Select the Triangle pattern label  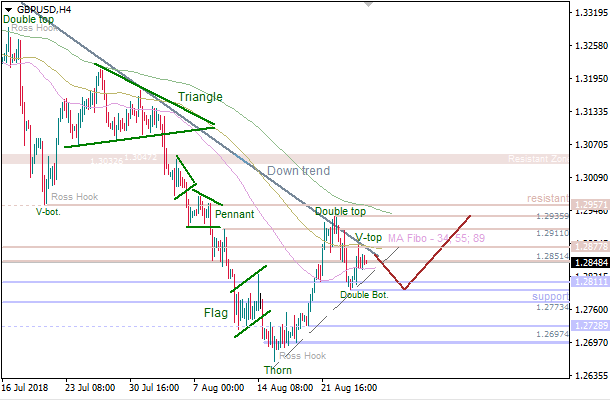[200, 97]
